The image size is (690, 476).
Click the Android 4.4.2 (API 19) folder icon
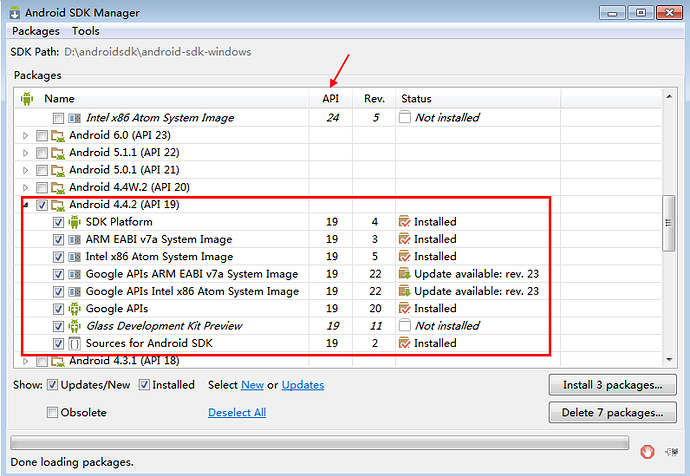pos(58,205)
